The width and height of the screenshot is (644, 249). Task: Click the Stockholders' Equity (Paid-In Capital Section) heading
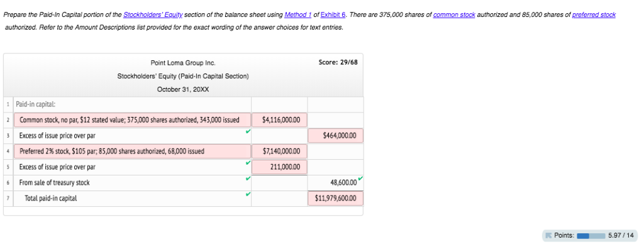tap(183, 77)
